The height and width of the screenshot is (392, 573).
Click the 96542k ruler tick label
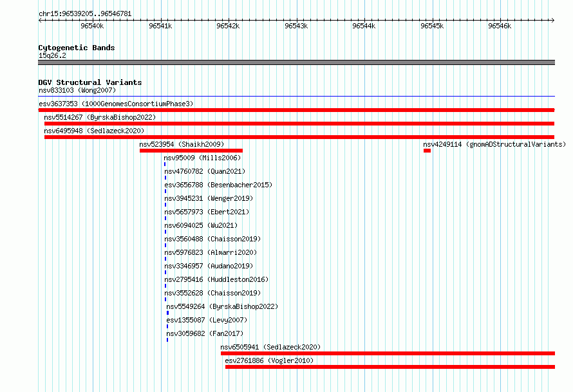[228, 26]
